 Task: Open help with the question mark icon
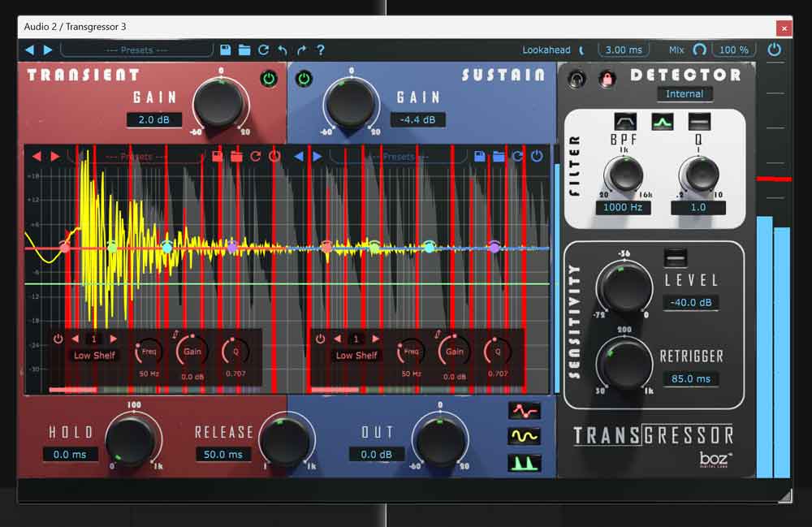[x=321, y=50]
